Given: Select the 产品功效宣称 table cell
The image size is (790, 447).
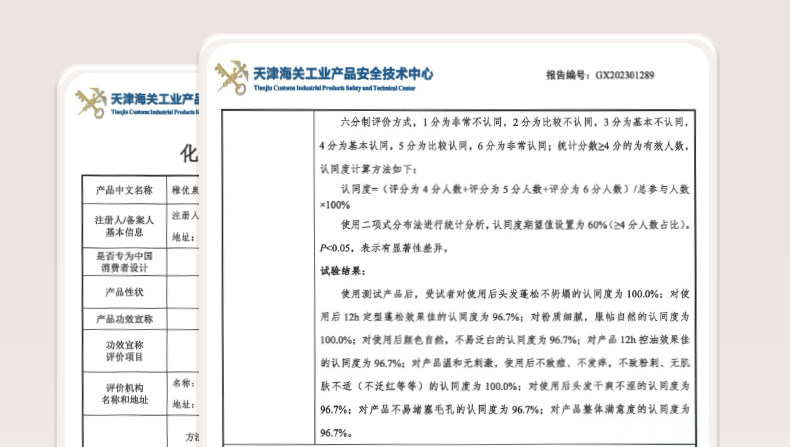Looking at the screenshot, I should pyautogui.click(x=124, y=318).
